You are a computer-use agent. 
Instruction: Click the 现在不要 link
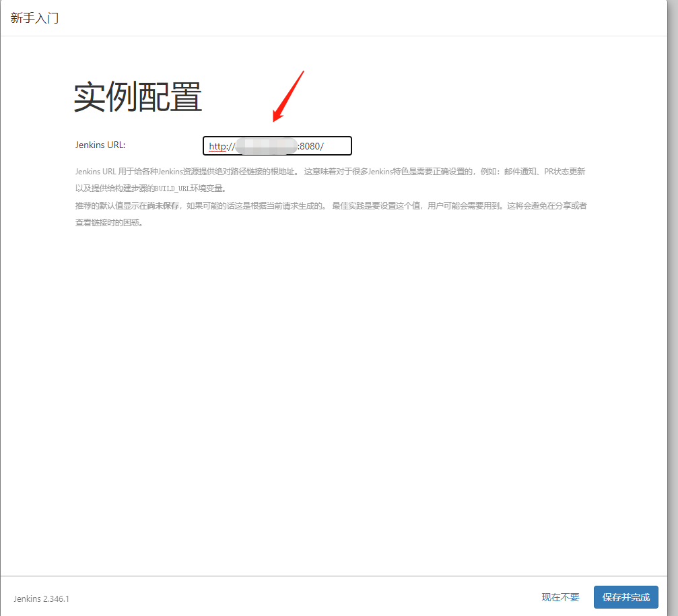560,597
